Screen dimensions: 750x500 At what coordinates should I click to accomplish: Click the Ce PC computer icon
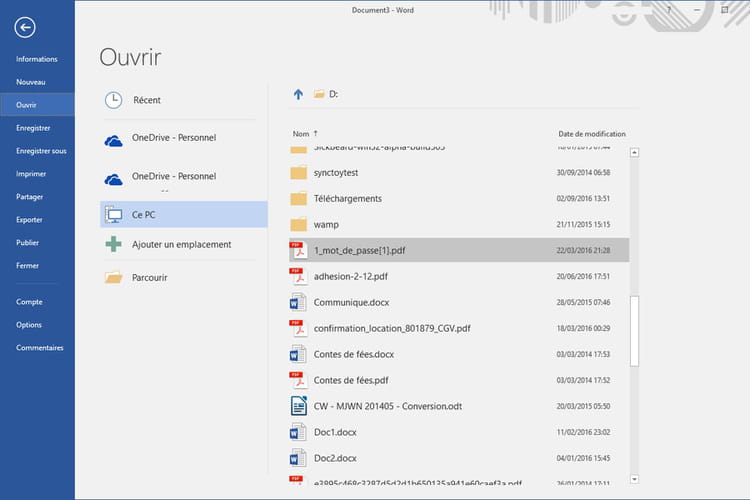[113, 215]
